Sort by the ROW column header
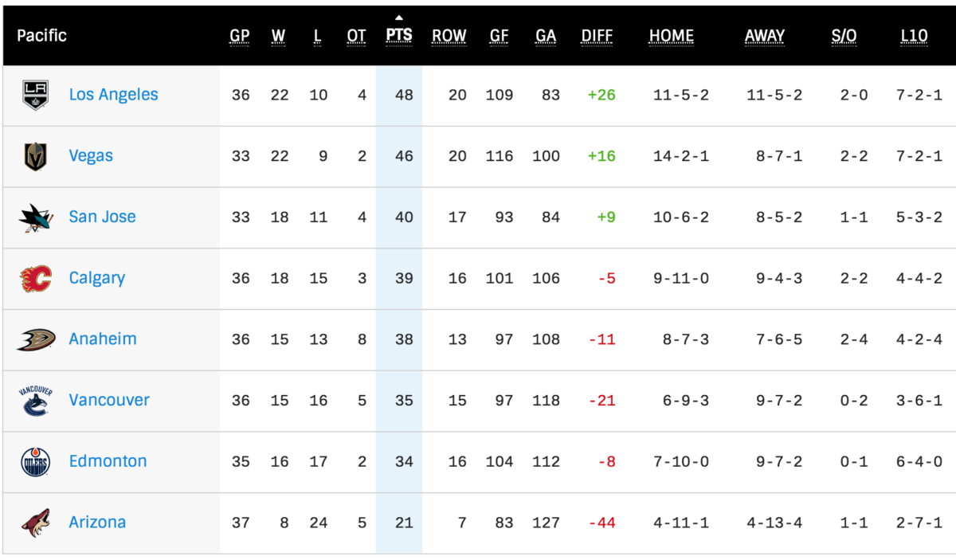 pyautogui.click(x=449, y=36)
